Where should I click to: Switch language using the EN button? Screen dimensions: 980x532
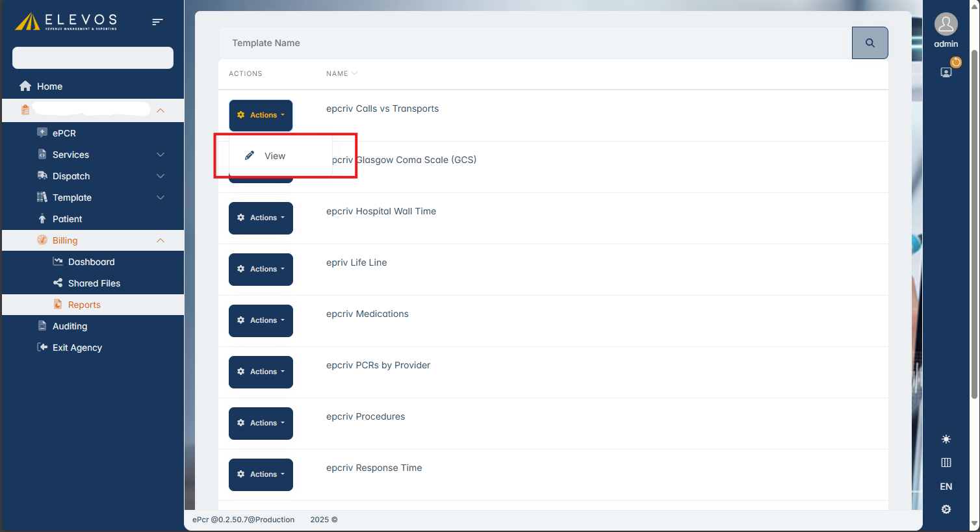click(946, 487)
